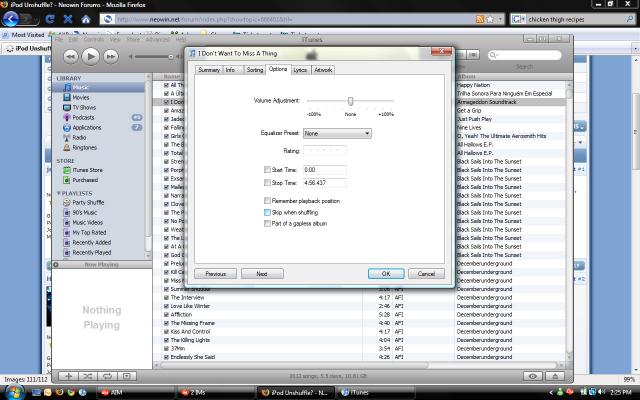Click the Firefox search magnifier icon

click(x=630, y=19)
